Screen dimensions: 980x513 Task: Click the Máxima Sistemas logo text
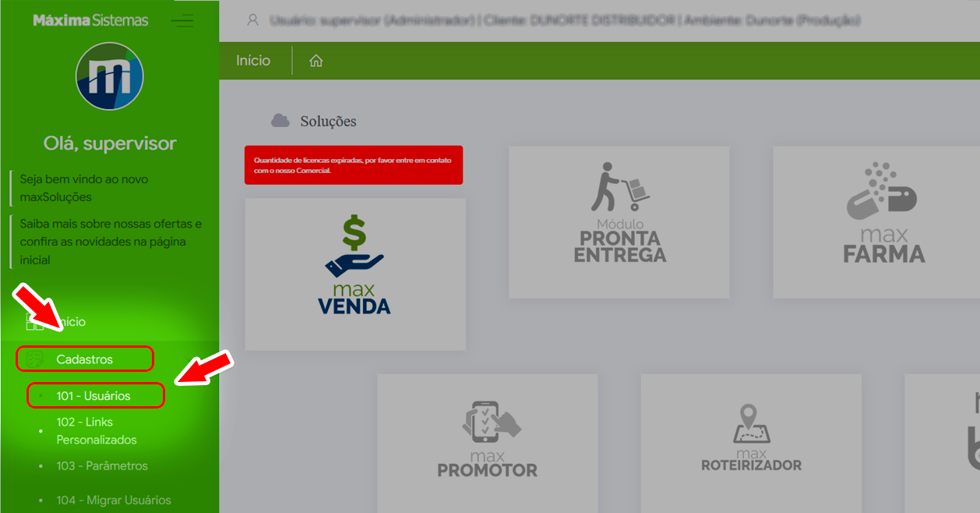click(x=90, y=20)
